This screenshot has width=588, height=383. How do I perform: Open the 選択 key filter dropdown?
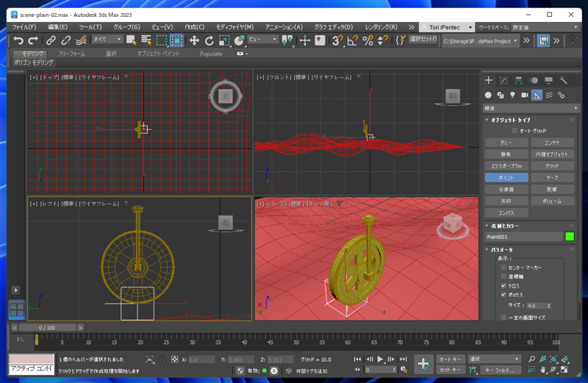[494, 359]
